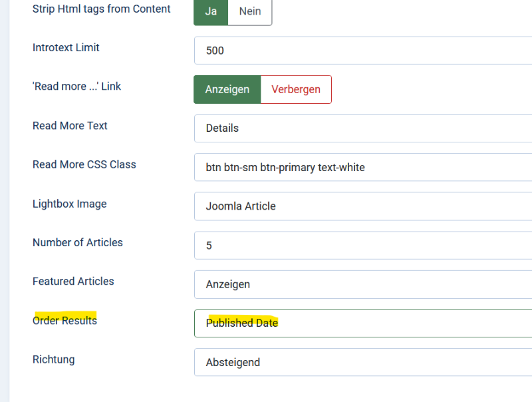Open the Featured Articles dropdown showing Anzeigen
The width and height of the screenshot is (532, 402).
coord(363,284)
